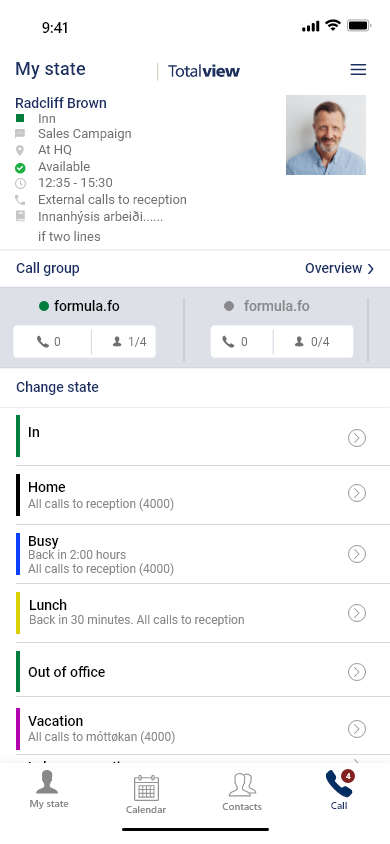Open the Calendar tab icon

[146, 788]
